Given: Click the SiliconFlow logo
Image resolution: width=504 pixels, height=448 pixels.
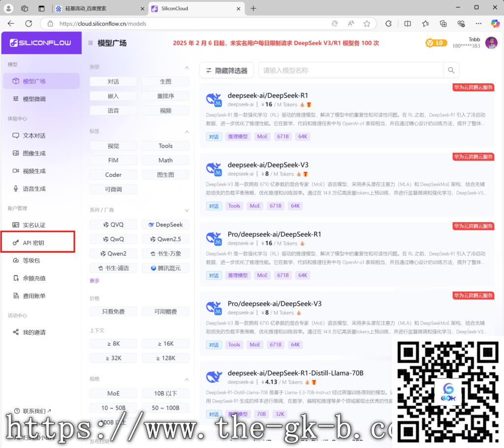Looking at the screenshot, I should [41, 43].
